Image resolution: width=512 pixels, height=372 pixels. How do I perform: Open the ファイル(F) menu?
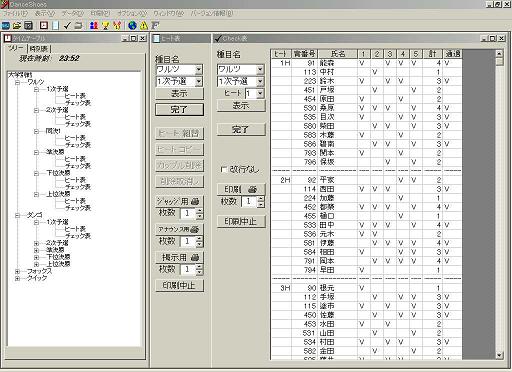(15, 14)
